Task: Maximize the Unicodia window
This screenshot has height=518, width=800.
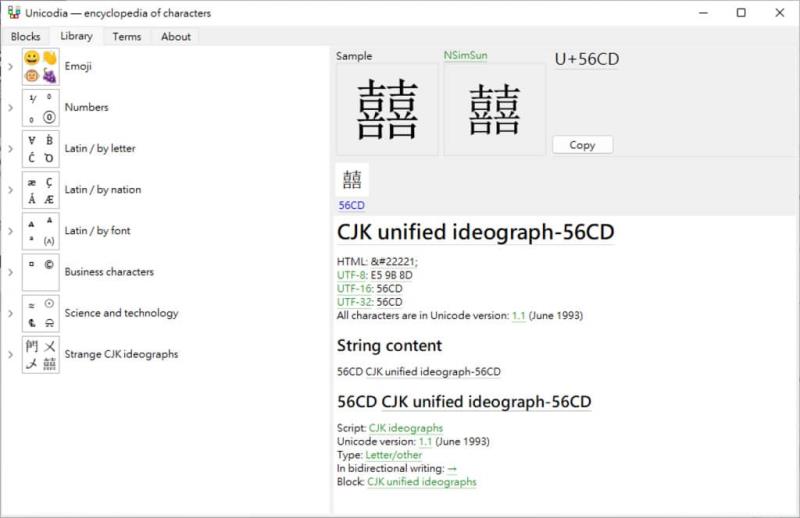Action: (741, 13)
